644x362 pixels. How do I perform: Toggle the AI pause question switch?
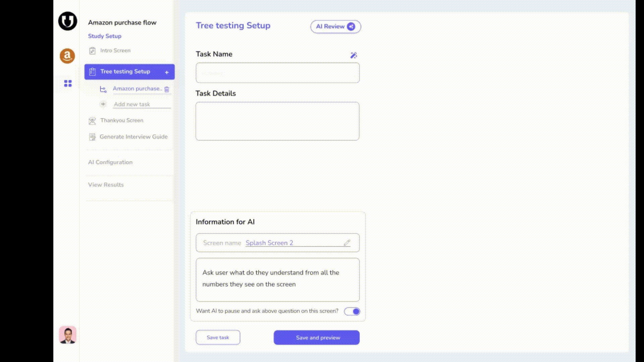click(352, 311)
